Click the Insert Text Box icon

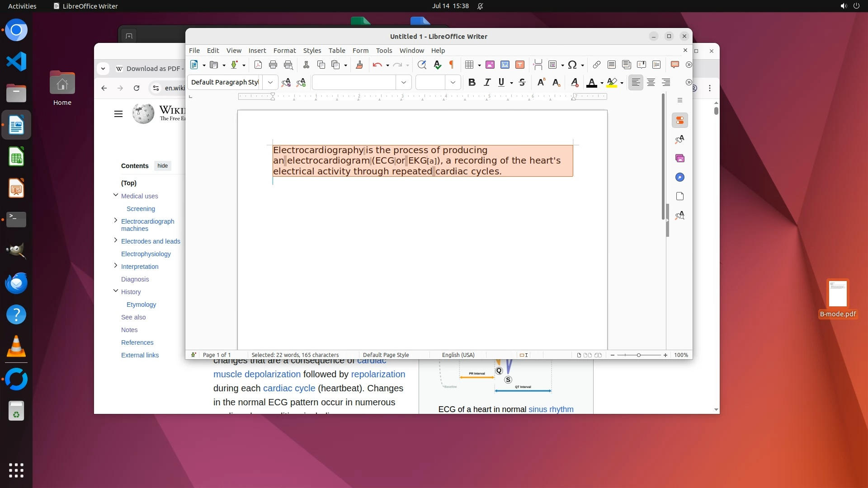coord(520,65)
